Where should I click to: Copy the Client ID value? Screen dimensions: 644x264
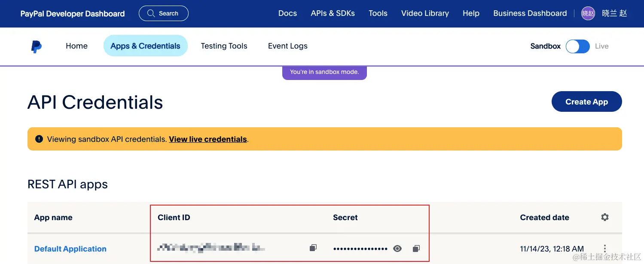coord(313,248)
